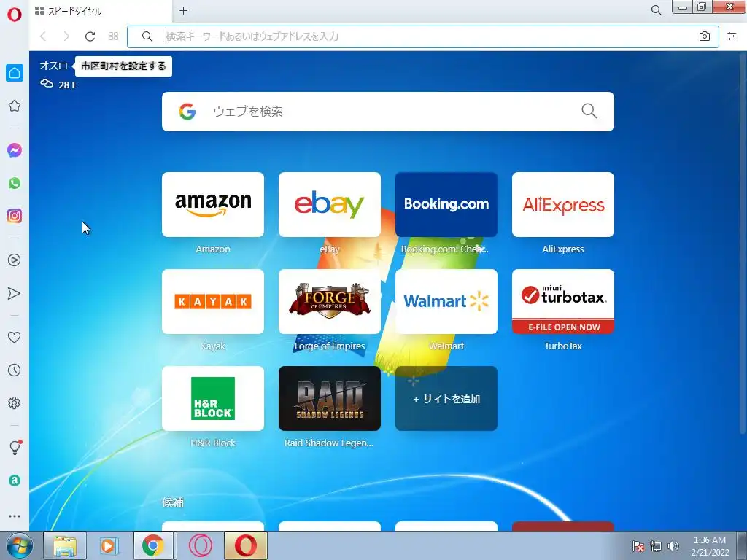Open the AliExpress speed dial tile

(563, 205)
